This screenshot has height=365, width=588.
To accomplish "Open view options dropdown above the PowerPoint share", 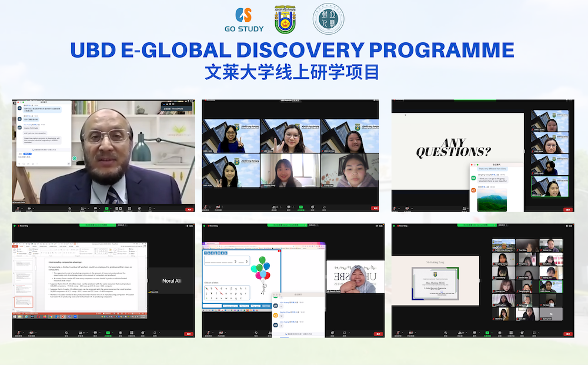I will tap(122, 226).
